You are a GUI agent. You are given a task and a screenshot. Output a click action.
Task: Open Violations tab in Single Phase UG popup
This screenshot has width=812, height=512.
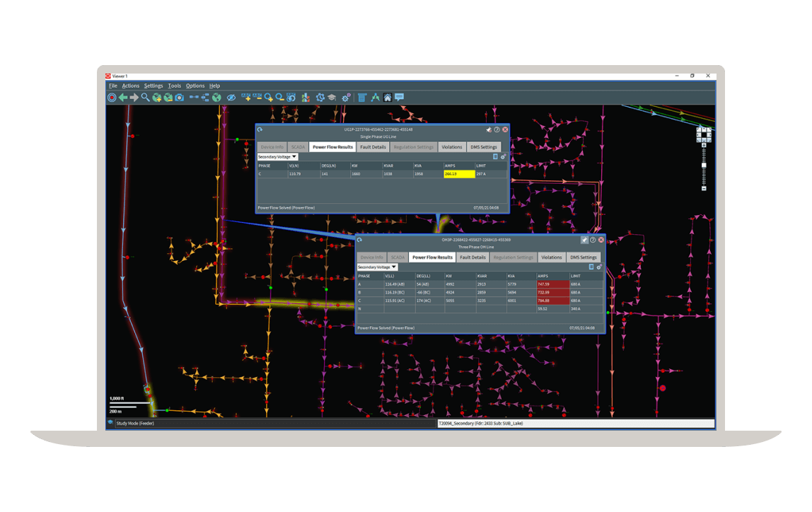[451, 147]
